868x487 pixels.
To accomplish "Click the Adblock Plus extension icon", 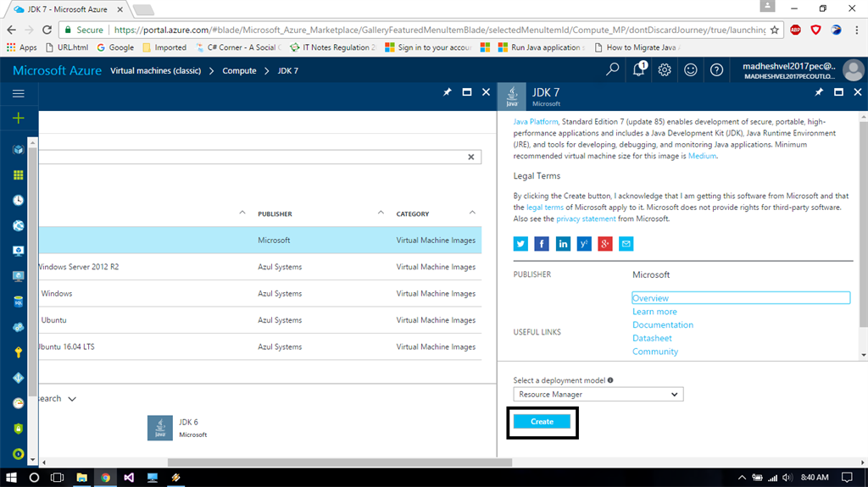I will coord(795,30).
